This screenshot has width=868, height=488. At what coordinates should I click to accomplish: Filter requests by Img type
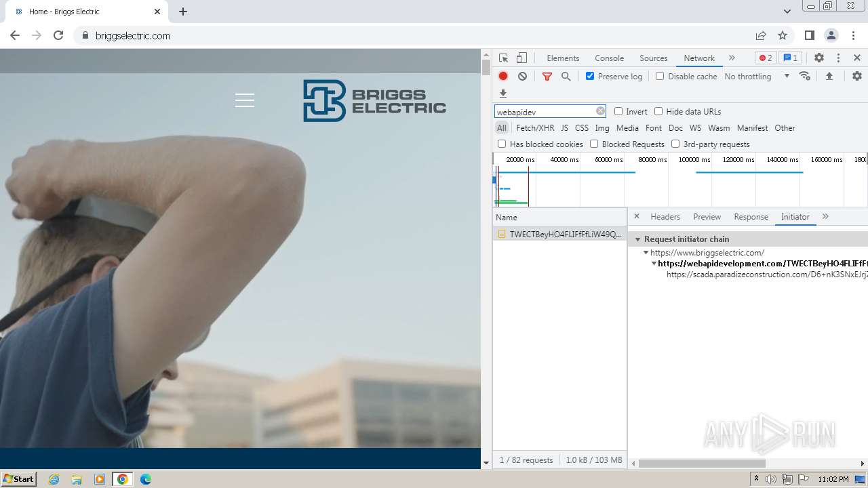[602, 127]
